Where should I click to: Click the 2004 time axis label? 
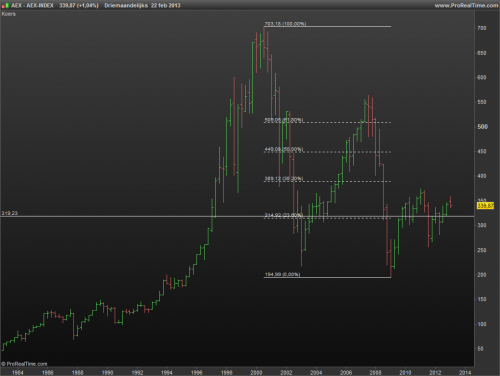click(316, 372)
